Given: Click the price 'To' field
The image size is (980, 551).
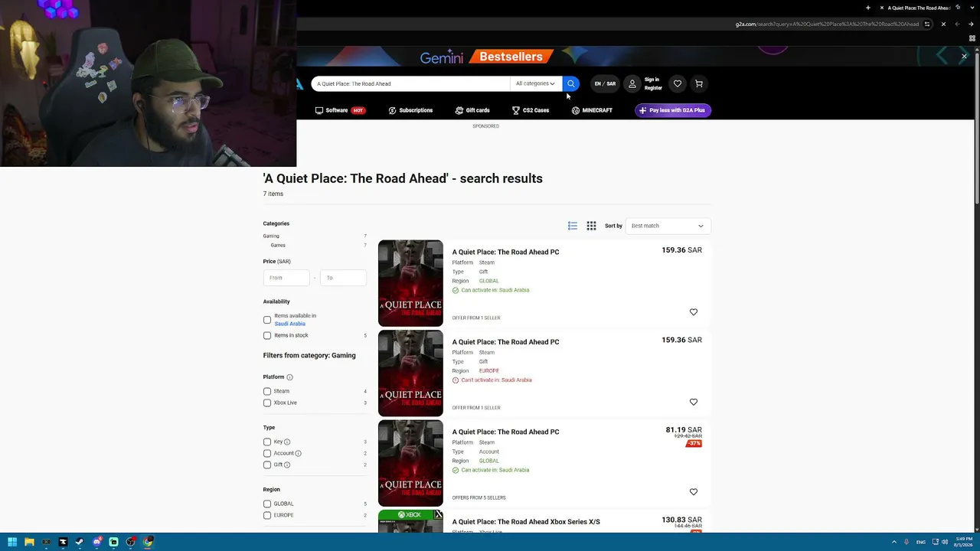Looking at the screenshot, I should click(x=343, y=278).
